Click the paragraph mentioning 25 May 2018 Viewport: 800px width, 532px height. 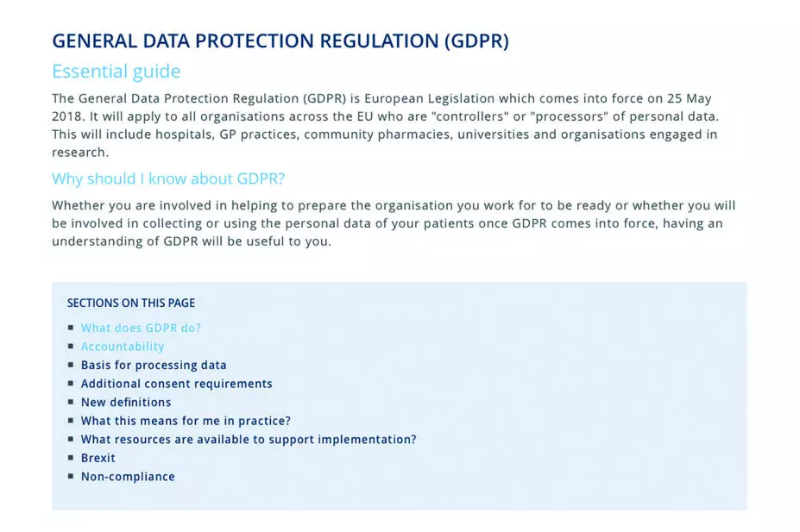pos(385,125)
